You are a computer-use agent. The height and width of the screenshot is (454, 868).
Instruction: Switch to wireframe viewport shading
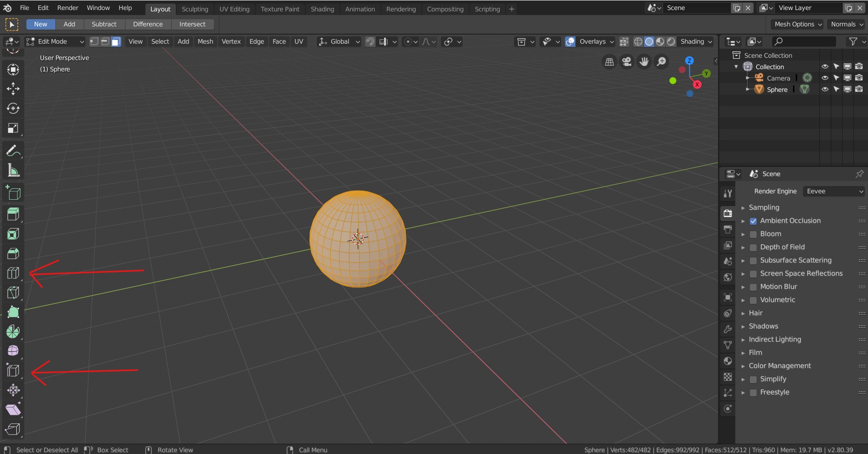coord(638,41)
